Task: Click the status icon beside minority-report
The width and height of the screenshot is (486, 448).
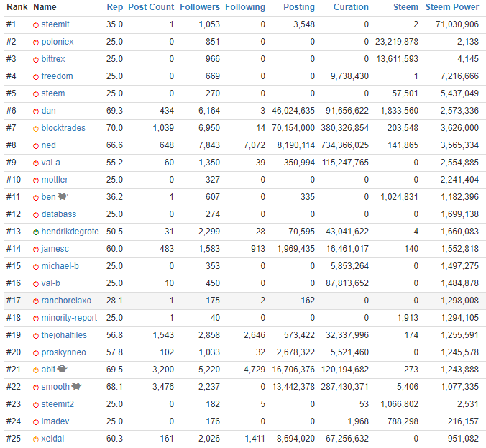Action: (36, 319)
